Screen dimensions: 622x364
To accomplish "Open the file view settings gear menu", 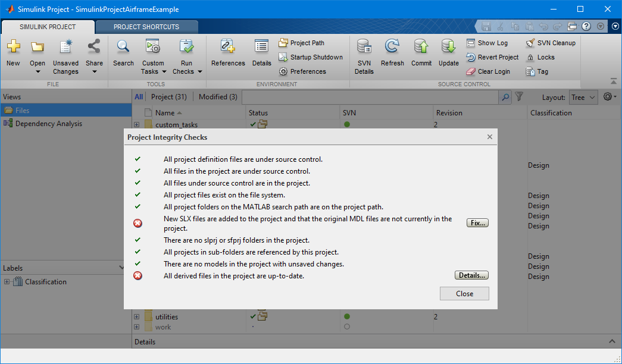I will click(610, 97).
